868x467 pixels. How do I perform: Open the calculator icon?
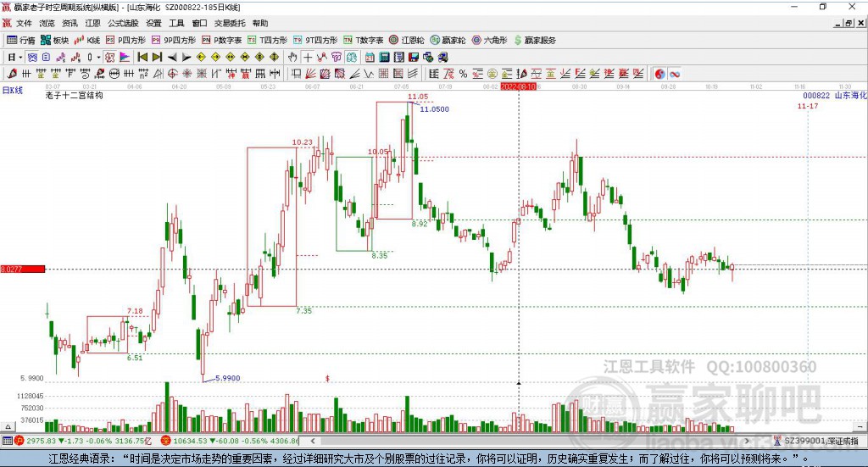point(384,57)
